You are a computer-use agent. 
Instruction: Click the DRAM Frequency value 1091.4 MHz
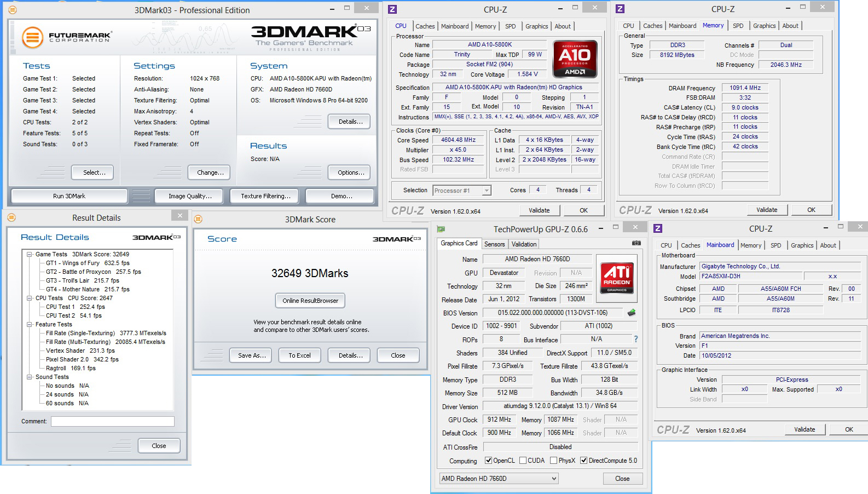click(745, 88)
